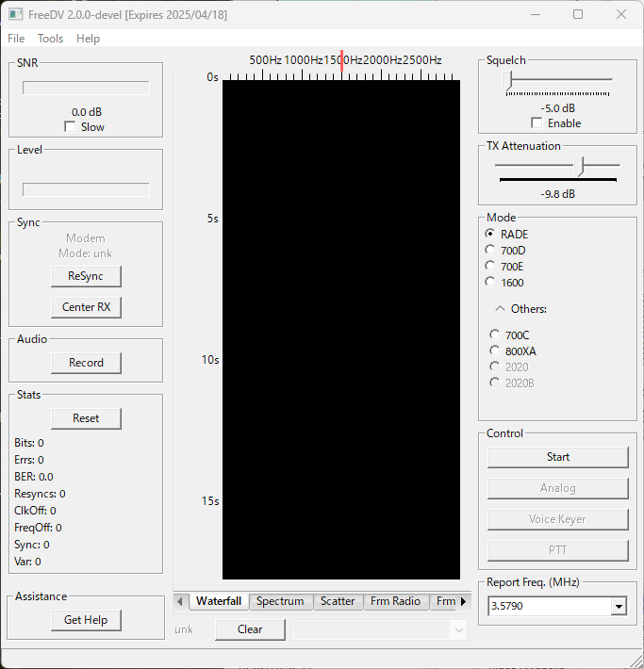
Task: Click the FreeDV app icon in title bar
Action: (x=15, y=14)
